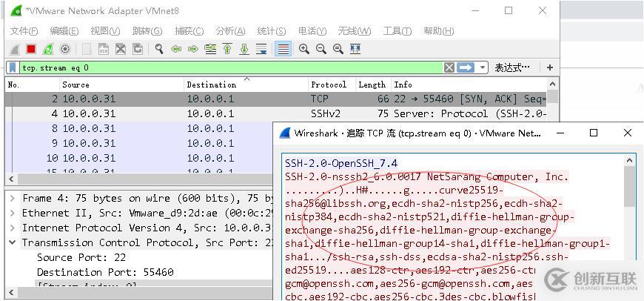Collapse the Transmission Control Protocol node
The image size is (644, 301).
13,242
